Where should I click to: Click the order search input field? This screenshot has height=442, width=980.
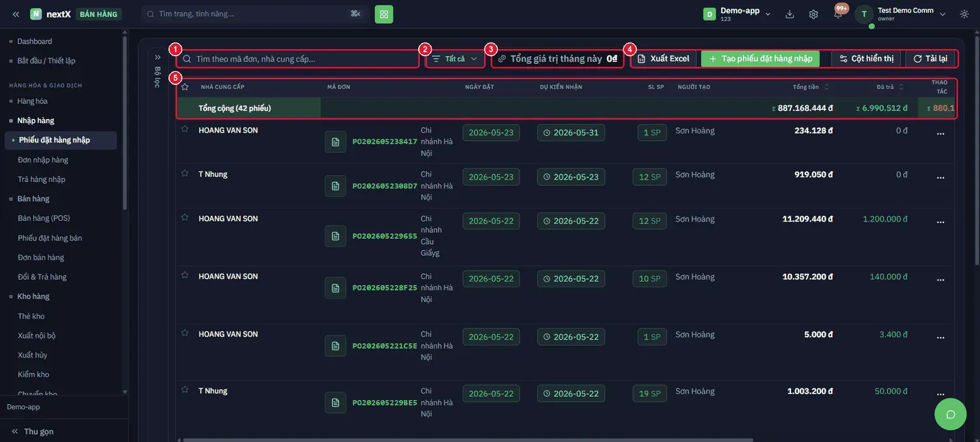click(x=298, y=59)
